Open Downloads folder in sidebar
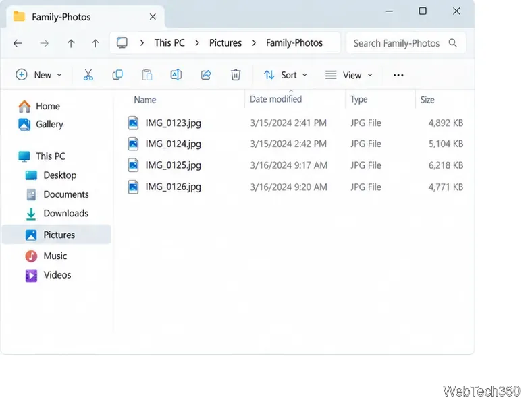The image size is (532, 410). (57, 214)
